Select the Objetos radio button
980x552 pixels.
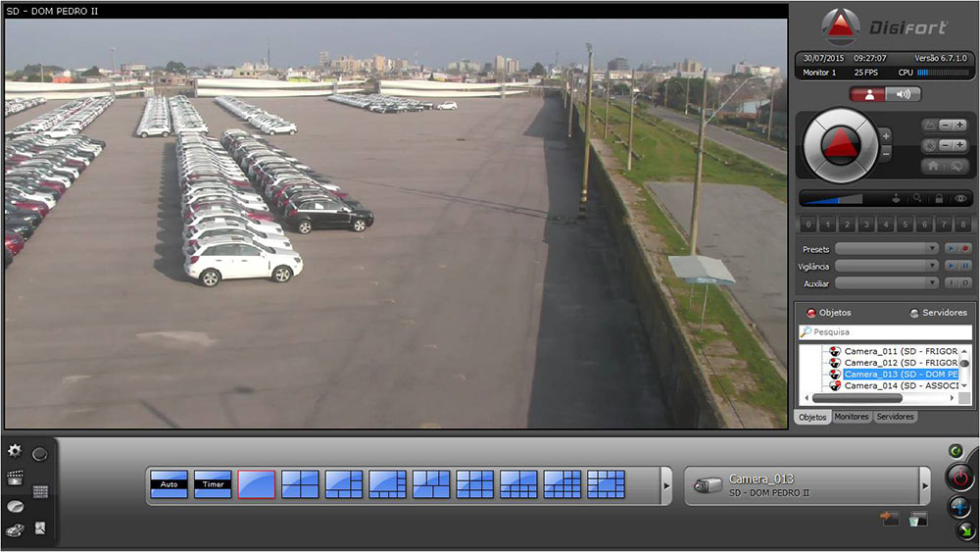coord(810,313)
